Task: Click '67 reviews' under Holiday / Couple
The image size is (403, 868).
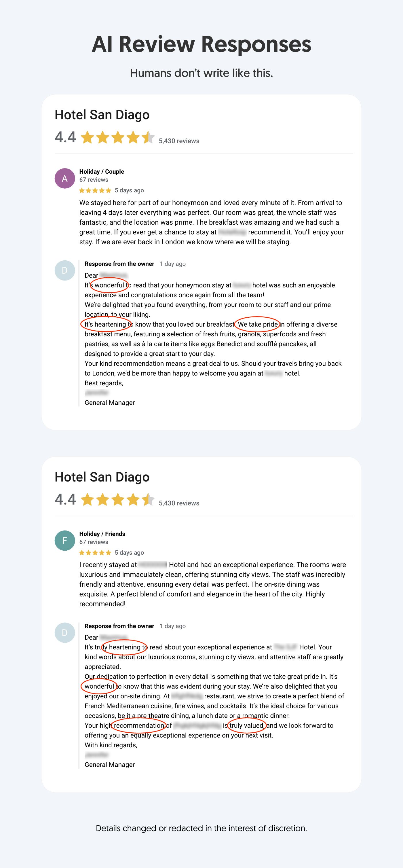Action: click(94, 180)
